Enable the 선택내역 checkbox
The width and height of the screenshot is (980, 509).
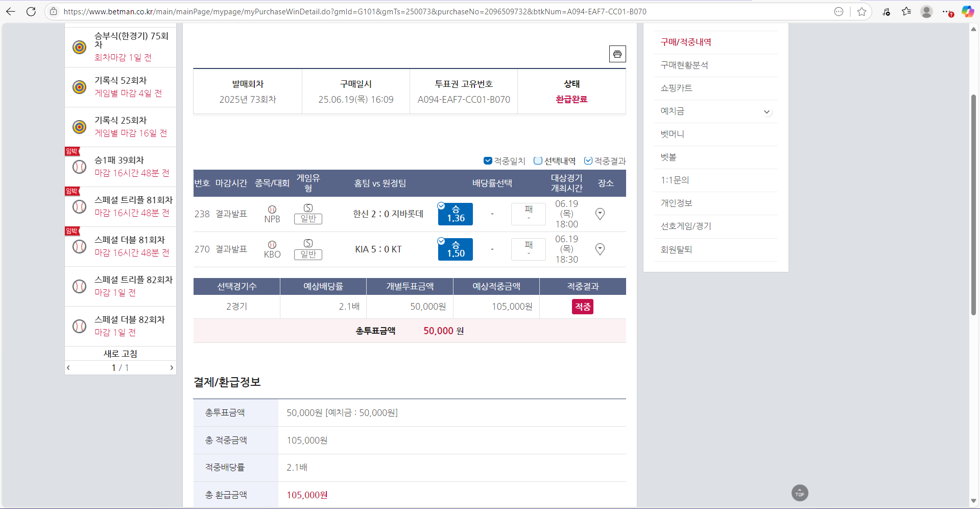(538, 160)
